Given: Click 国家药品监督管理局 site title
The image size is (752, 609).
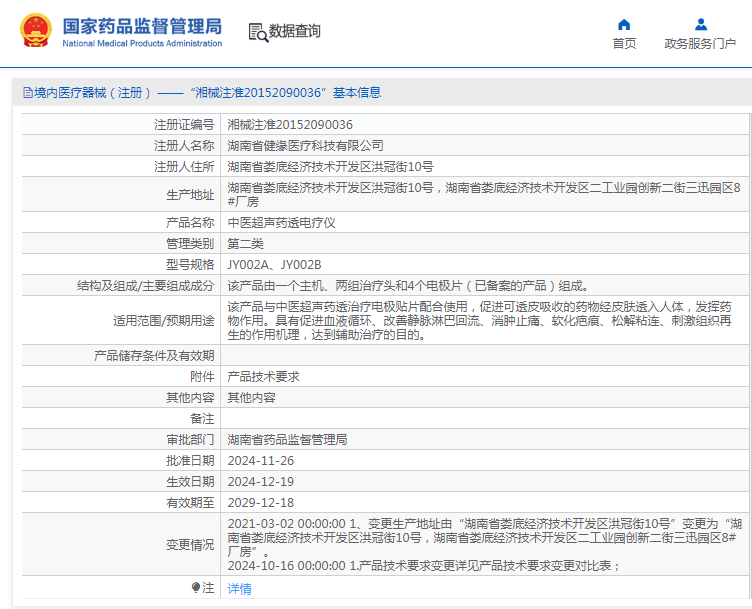Looking at the screenshot, I should pyautogui.click(x=142, y=26).
